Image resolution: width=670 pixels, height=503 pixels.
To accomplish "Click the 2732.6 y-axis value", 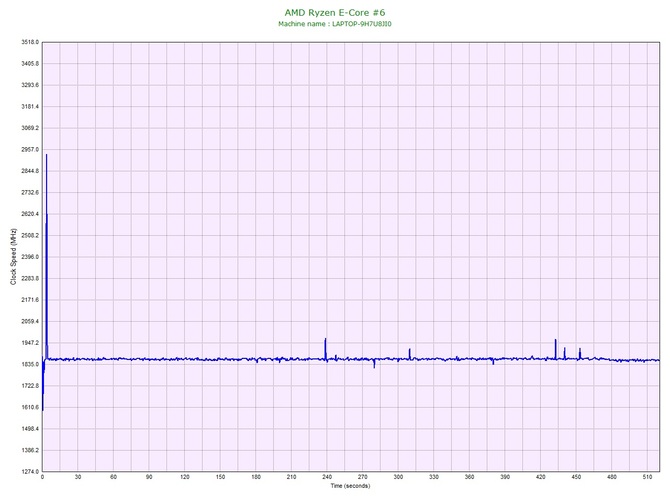I will coord(30,192).
